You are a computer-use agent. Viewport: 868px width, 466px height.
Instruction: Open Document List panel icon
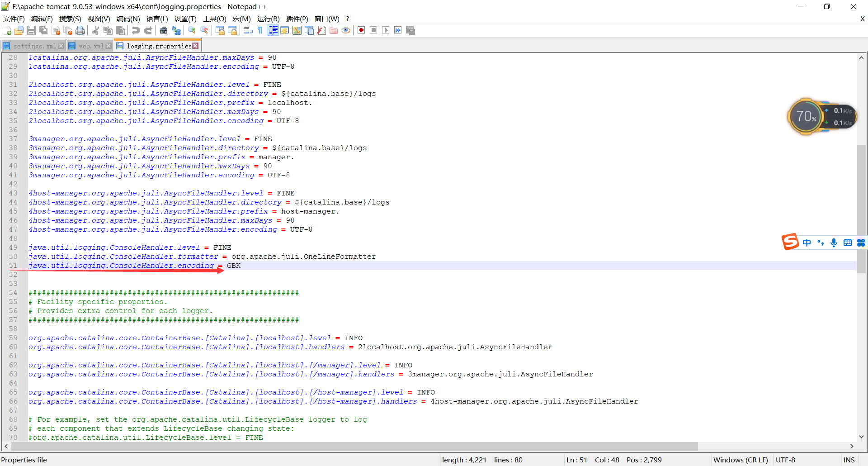pyautogui.click(x=309, y=30)
